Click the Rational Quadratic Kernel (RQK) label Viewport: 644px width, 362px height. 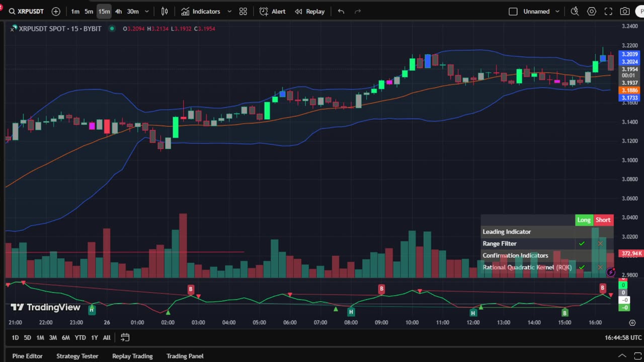pos(527,267)
